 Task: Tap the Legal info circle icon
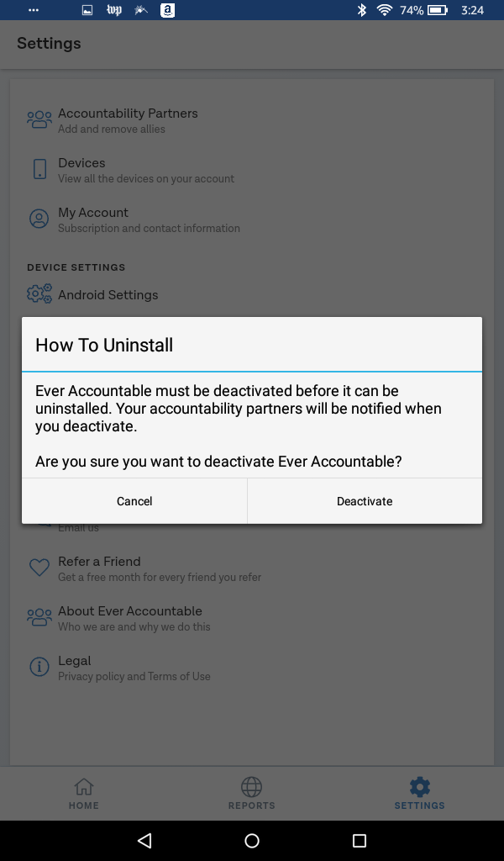pos(39,667)
